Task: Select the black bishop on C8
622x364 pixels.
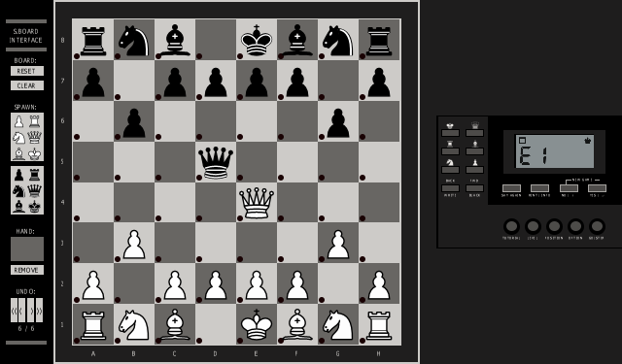Action: coord(175,40)
